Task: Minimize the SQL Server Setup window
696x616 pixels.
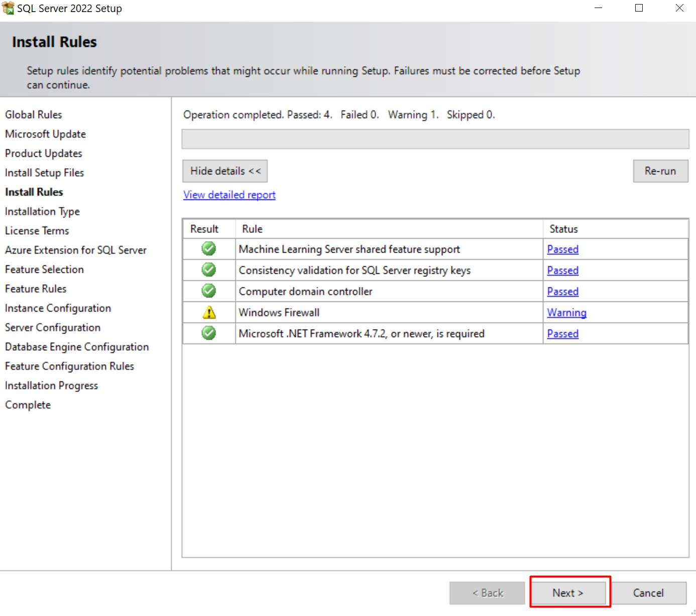Action: click(x=598, y=8)
